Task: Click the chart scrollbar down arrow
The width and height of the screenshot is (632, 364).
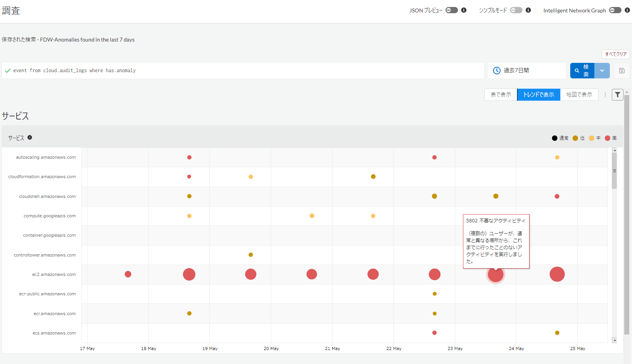Action: (x=614, y=340)
